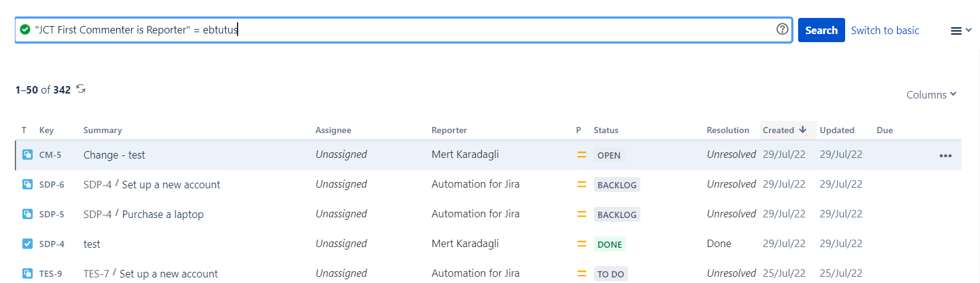Open issue key SDP-5
The height and width of the screenshot is (283, 980).
tap(51, 214)
